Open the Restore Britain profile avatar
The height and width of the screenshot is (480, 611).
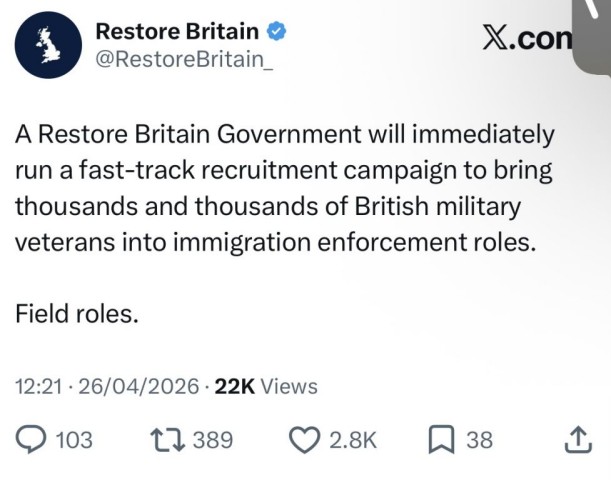(x=47, y=46)
